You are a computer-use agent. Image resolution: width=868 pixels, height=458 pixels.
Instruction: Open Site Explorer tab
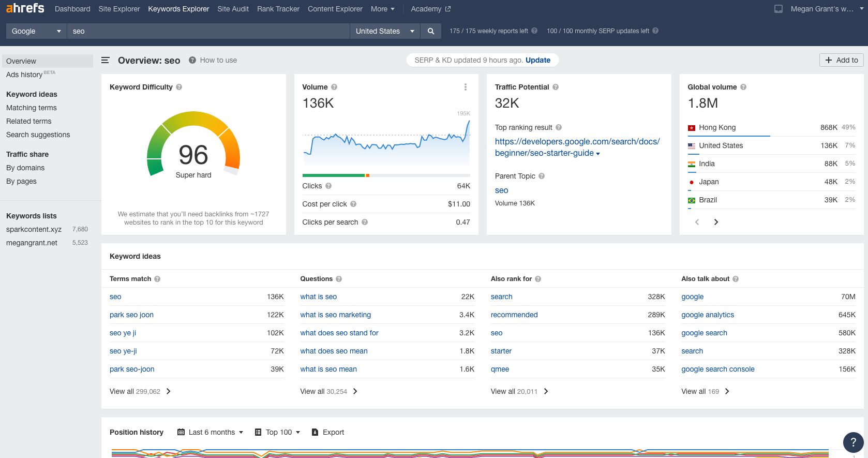pyautogui.click(x=119, y=9)
